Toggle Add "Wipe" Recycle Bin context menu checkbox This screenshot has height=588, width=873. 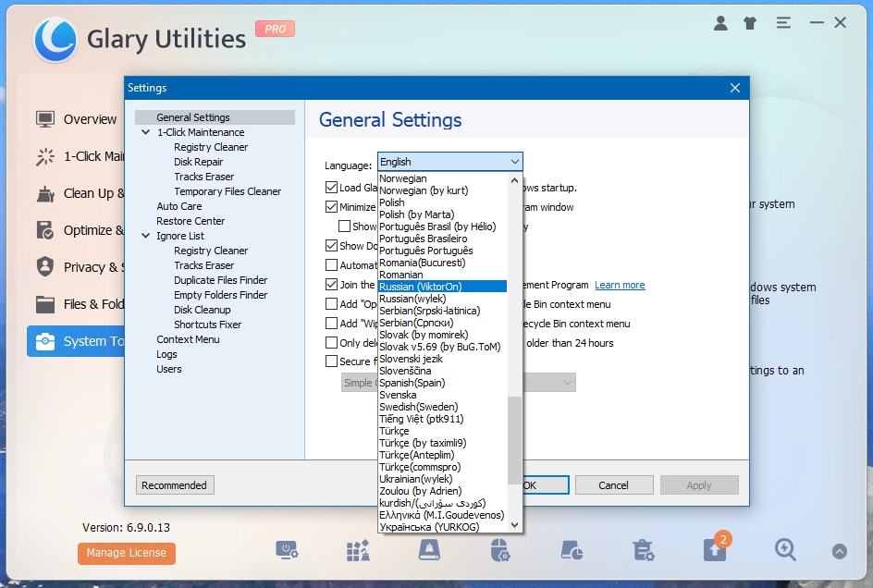[x=331, y=323]
